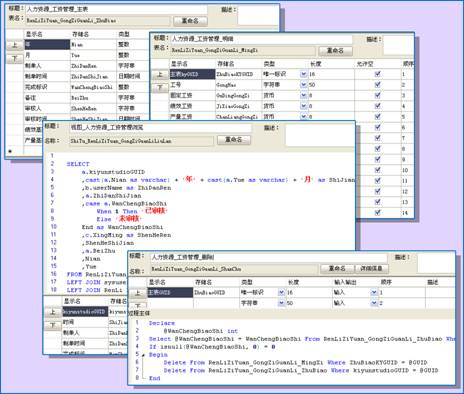Viewport: 464px width, 394px height.
Task: Click JiXiaoGongZi storage name cell
Action: tap(238, 106)
